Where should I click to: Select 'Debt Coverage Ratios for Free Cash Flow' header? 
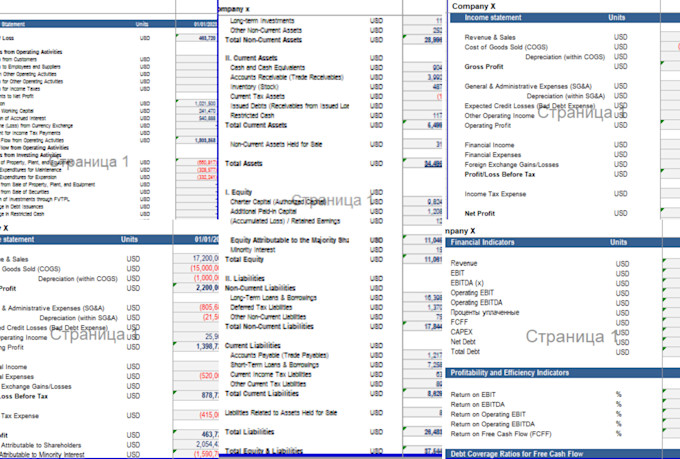click(517, 454)
